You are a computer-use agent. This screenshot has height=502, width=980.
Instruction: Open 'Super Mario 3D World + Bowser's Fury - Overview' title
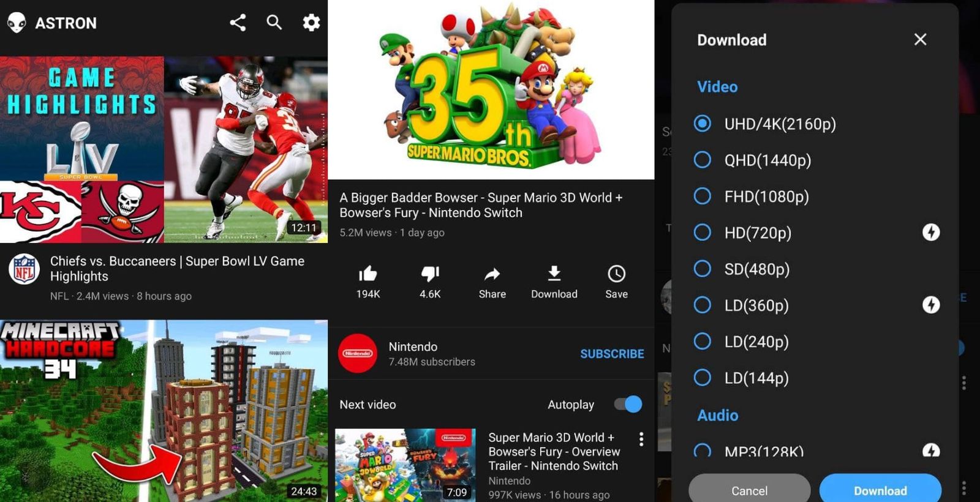[554, 451]
